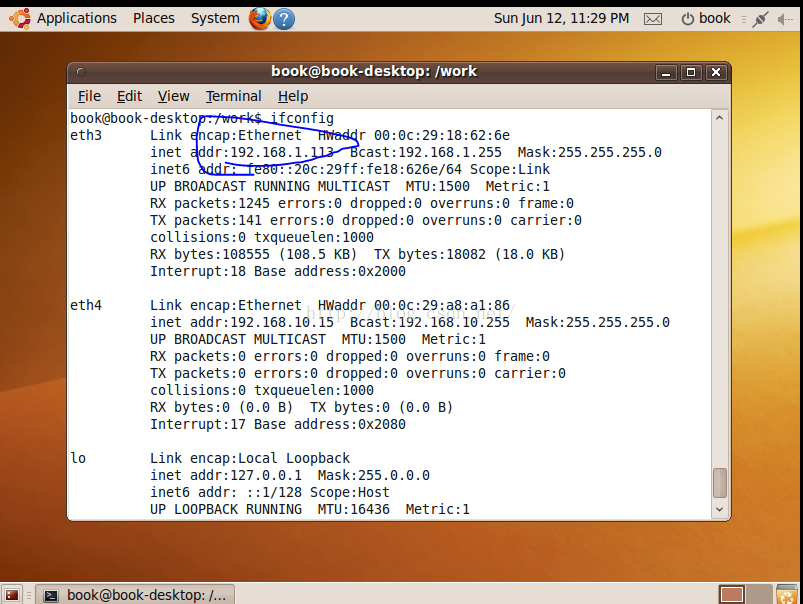The height and width of the screenshot is (604, 803).
Task: Open the Ubuntu logo Applications icon
Action: coord(19,19)
